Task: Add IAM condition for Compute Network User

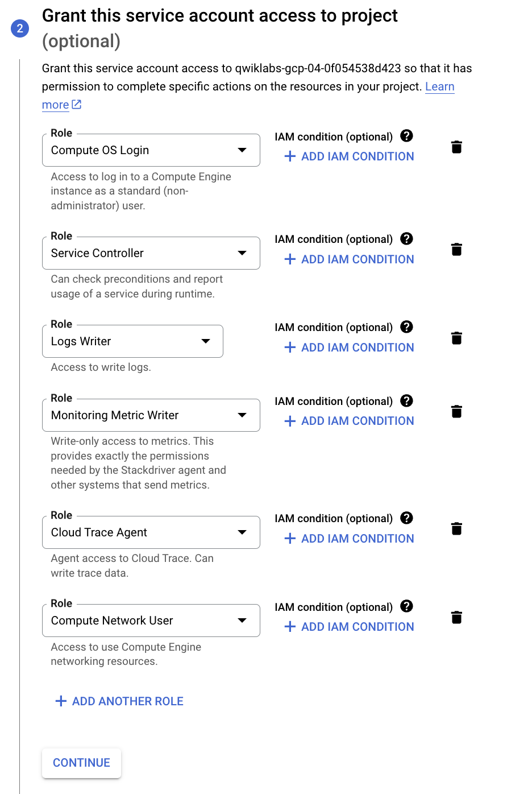Action: 349,627
